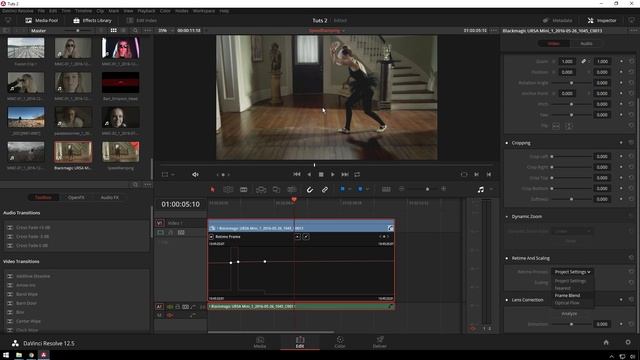The image size is (640, 360).
Task: Open File Explorer from the taskbar
Action: (19, 356)
